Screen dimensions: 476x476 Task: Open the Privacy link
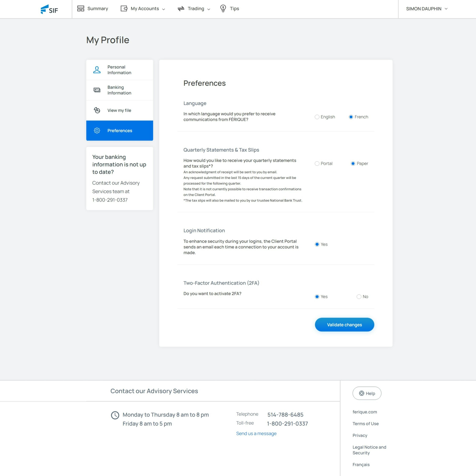360,435
